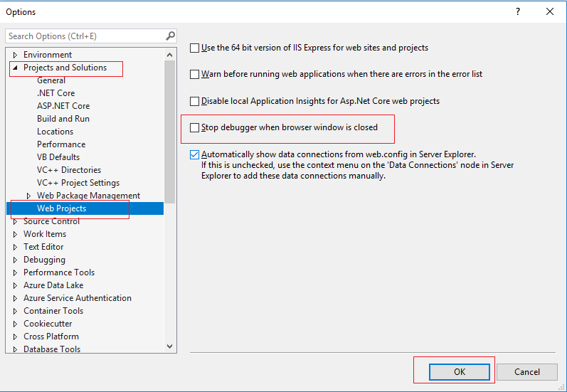
Task: Click the tree scrollbar up arrow
Action: (169, 55)
